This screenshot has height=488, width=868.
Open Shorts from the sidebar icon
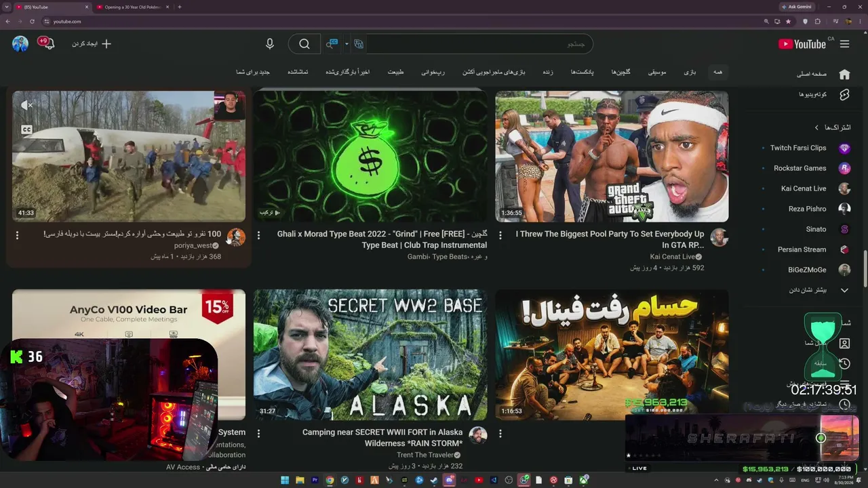click(844, 94)
